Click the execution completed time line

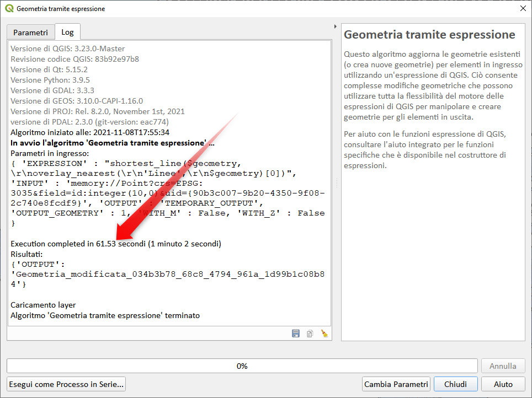116,244
